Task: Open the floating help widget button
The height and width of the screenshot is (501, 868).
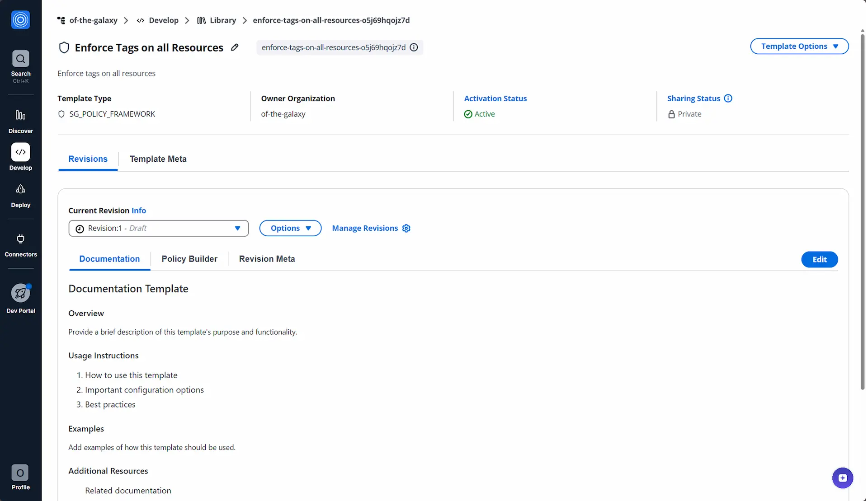Action: (x=842, y=478)
